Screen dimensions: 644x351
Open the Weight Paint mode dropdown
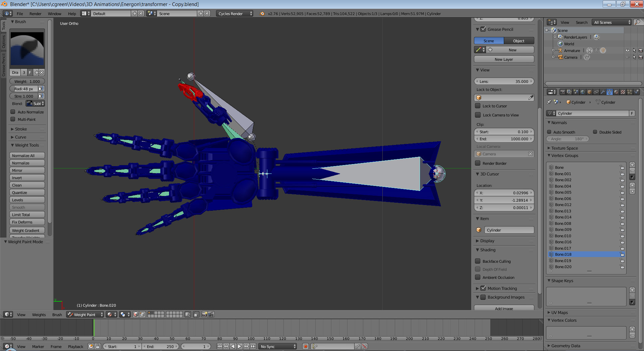85,314
